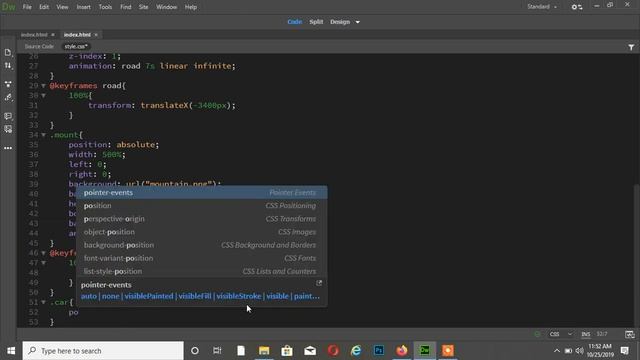Collapse the .mount rule at line 34
This screenshot has height=360, width=640.
43,135
